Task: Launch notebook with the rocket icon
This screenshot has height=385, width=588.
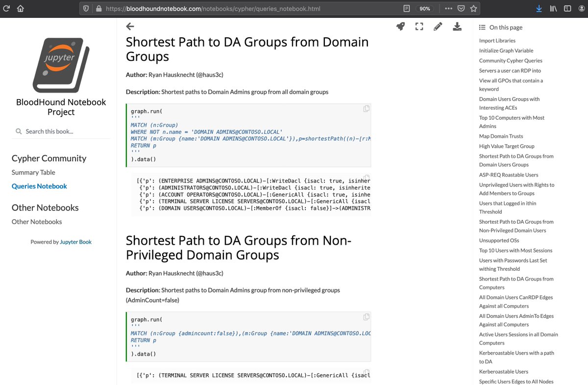Action: click(x=400, y=26)
